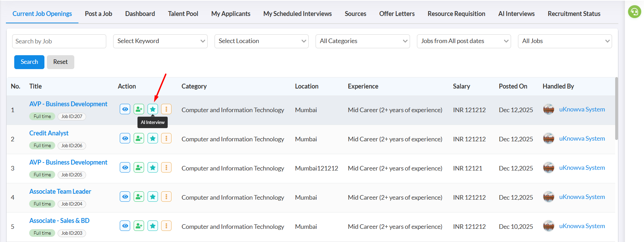This screenshot has height=242, width=644.
Task: Click view eye icon for Credit Analyst
Action: click(125, 139)
